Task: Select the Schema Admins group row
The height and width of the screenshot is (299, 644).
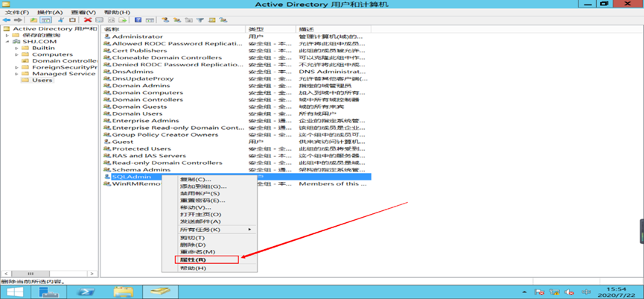Action: tap(236, 169)
